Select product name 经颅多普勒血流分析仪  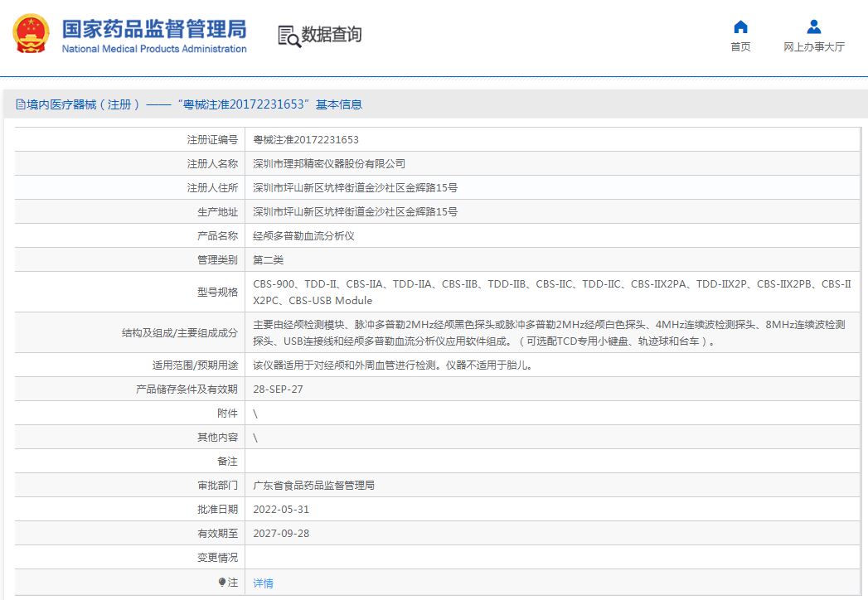(x=303, y=236)
